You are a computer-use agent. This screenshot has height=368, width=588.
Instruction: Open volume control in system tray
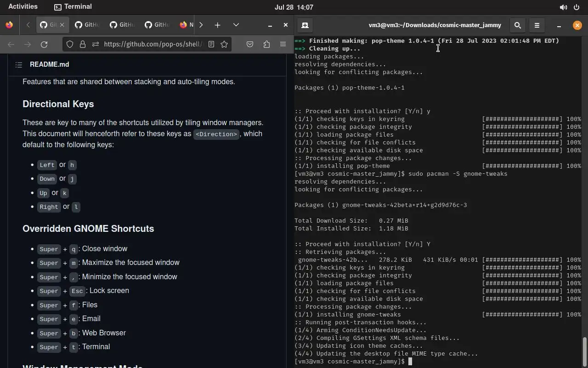563,7
